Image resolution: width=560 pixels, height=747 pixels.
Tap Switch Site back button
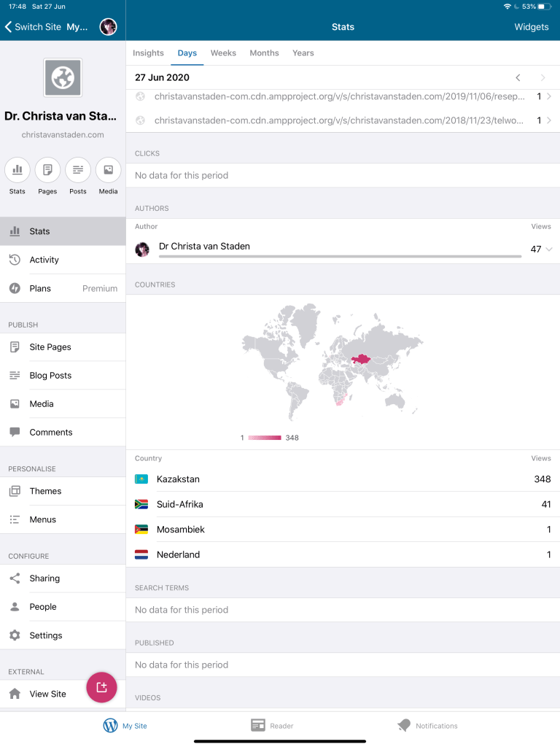[33, 27]
